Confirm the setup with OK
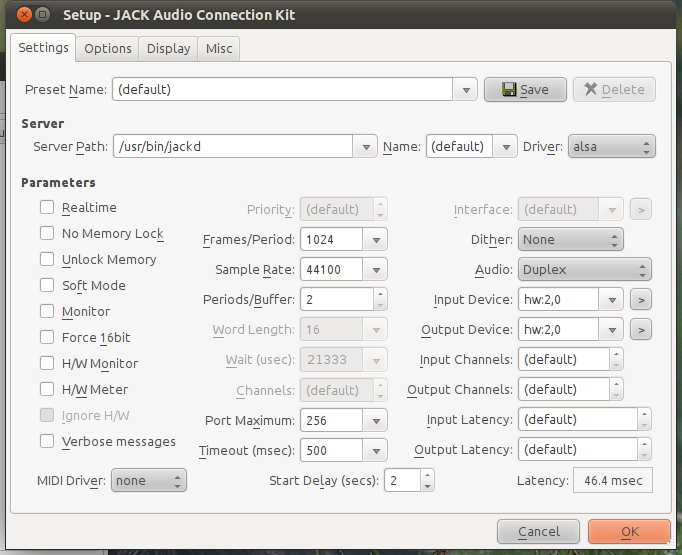The image size is (682, 555). click(629, 532)
